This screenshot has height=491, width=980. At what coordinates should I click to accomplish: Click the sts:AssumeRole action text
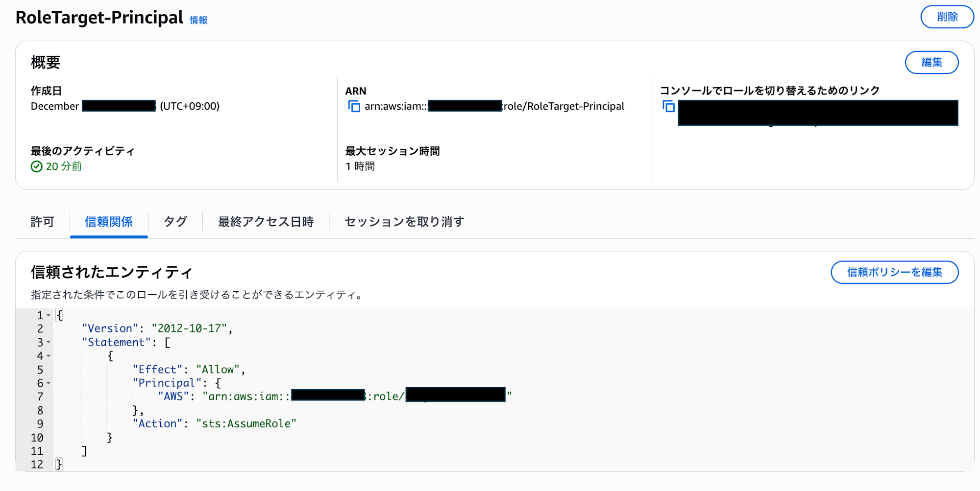click(246, 423)
